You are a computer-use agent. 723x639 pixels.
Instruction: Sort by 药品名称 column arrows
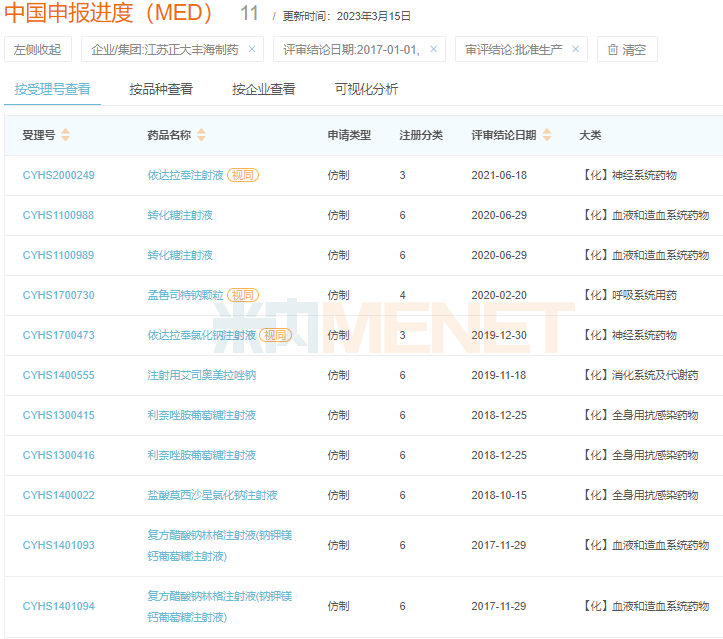[x=201, y=135]
